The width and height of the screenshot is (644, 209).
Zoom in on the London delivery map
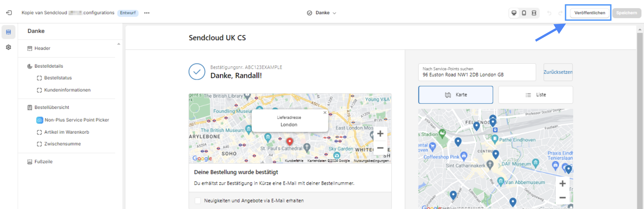tap(380, 133)
